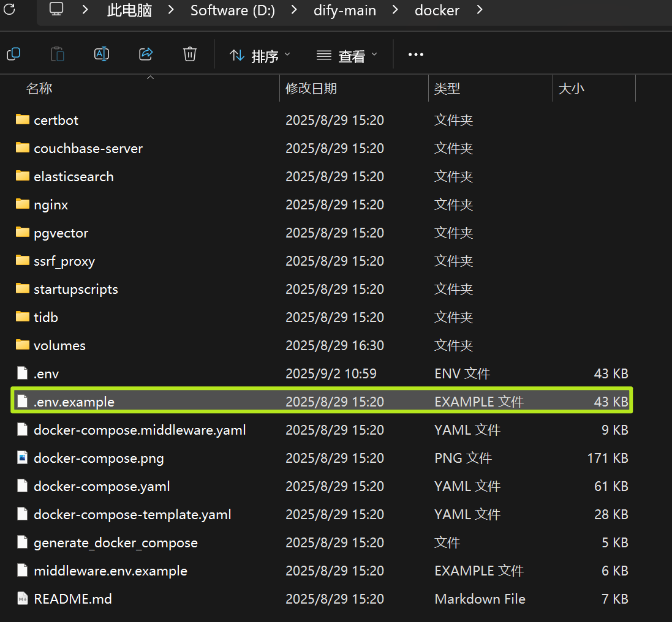The height and width of the screenshot is (622, 672).
Task: Open the three-dot more options menu
Action: pyautogui.click(x=416, y=54)
